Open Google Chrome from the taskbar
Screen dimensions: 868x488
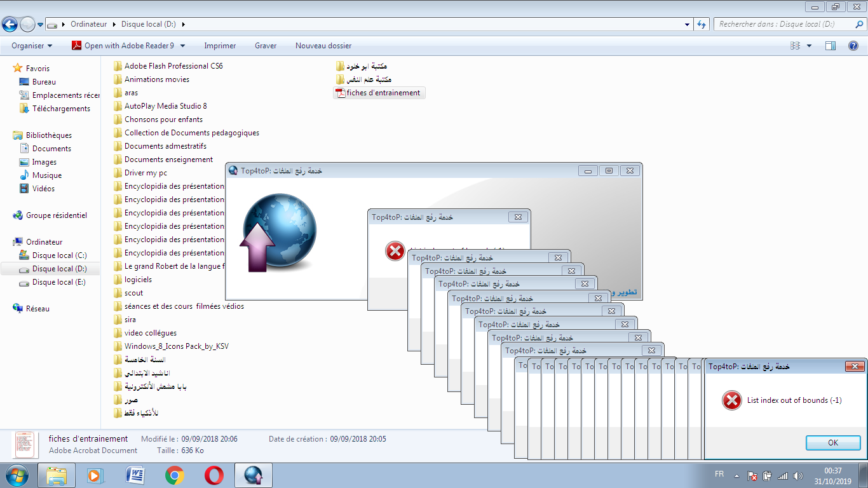pyautogui.click(x=175, y=475)
